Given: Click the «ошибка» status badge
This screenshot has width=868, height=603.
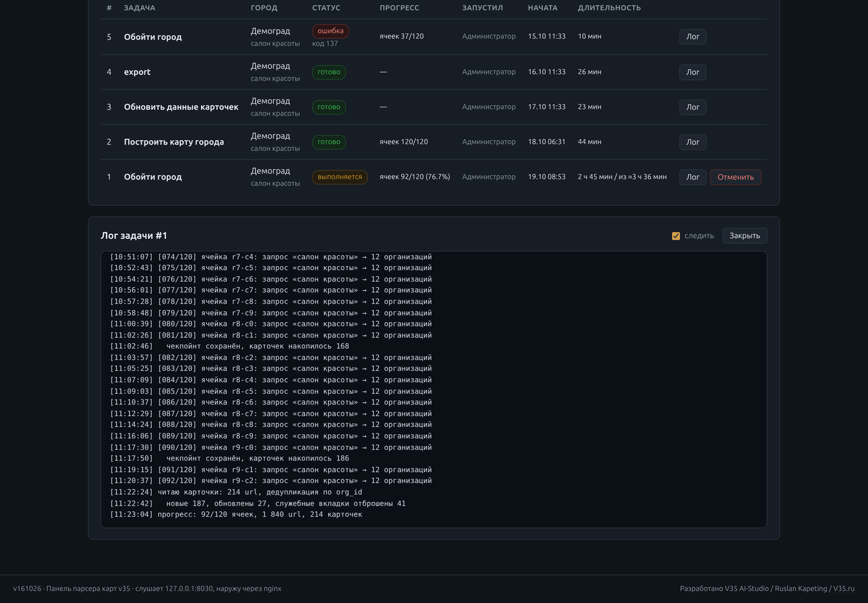Looking at the screenshot, I should pos(330,31).
